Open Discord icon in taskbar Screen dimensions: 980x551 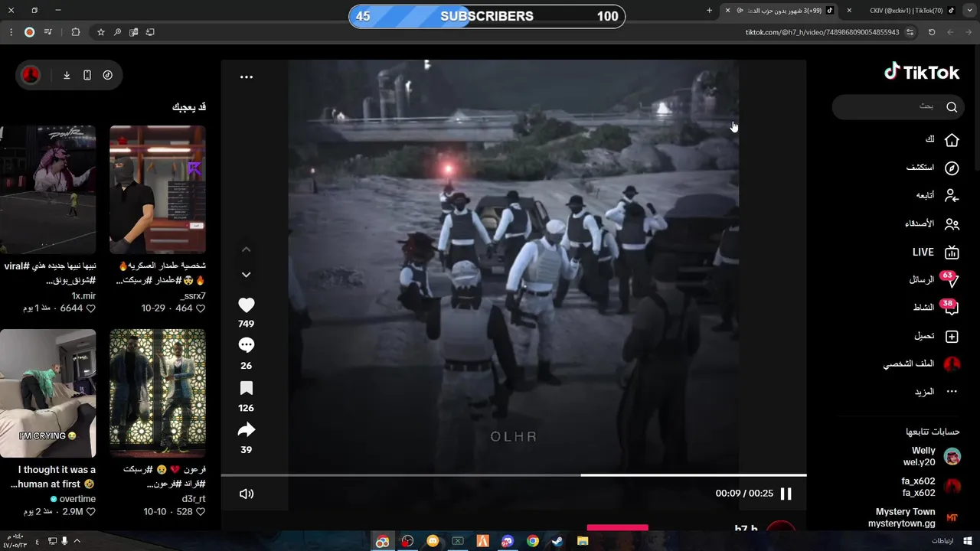(508, 541)
